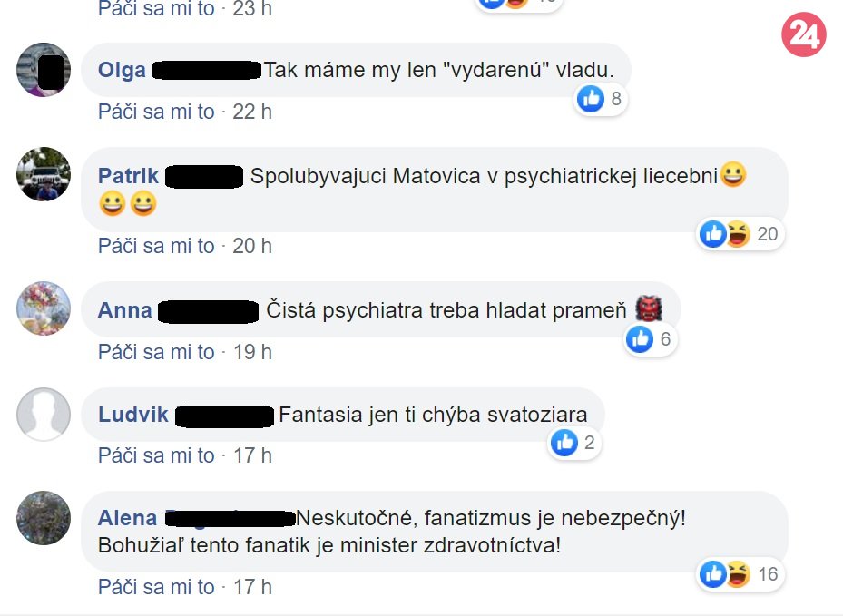This screenshot has width=843, height=616.
Task: Open Ludvik's default avatar
Action: tap(44, 415)
